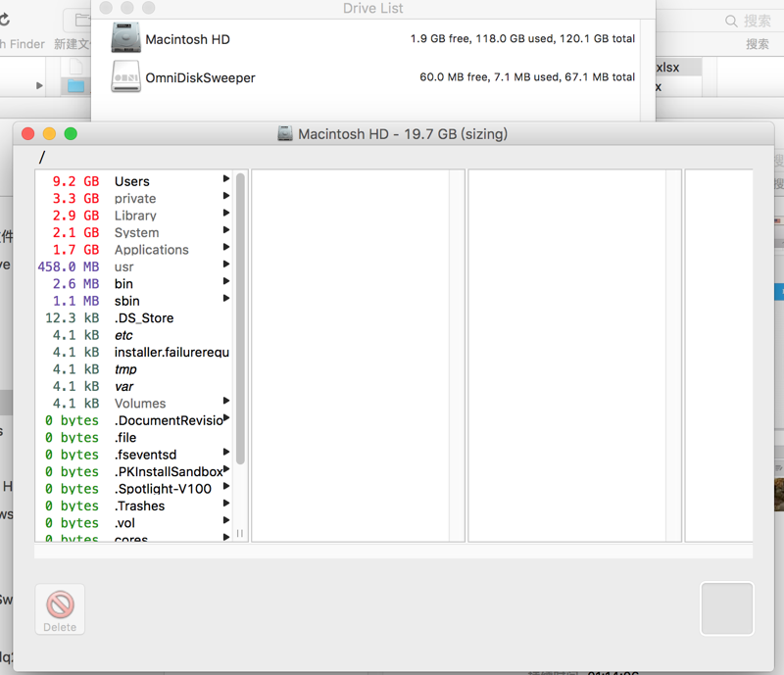The width and height of the screenshot is (784, 675).
Task: Select the etc item
Action: click(133, 335)
